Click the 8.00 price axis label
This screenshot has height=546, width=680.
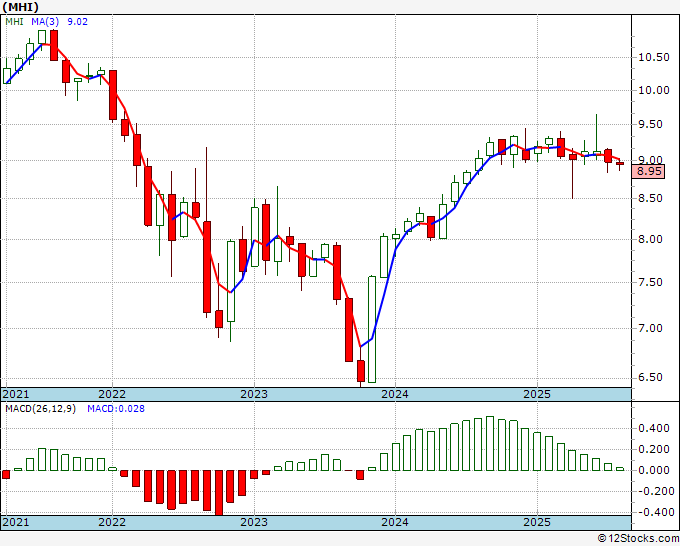click(650, 239)
